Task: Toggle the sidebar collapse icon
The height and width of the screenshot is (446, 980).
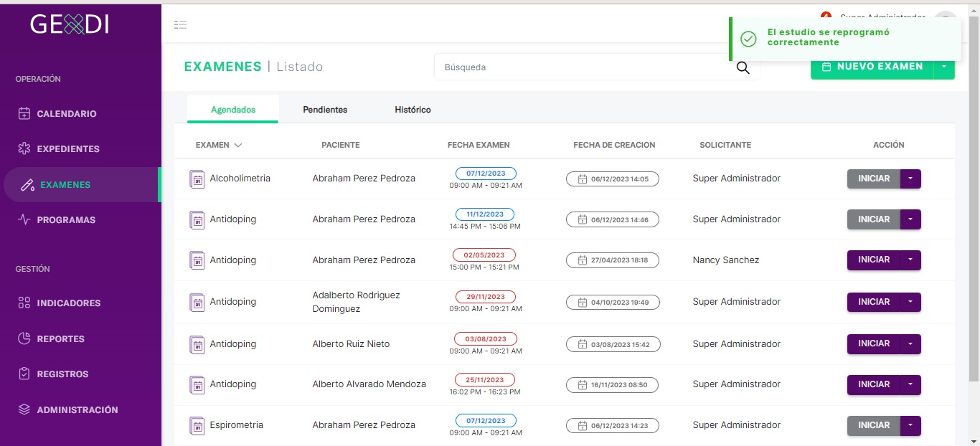Action: (x=180, y=24)
